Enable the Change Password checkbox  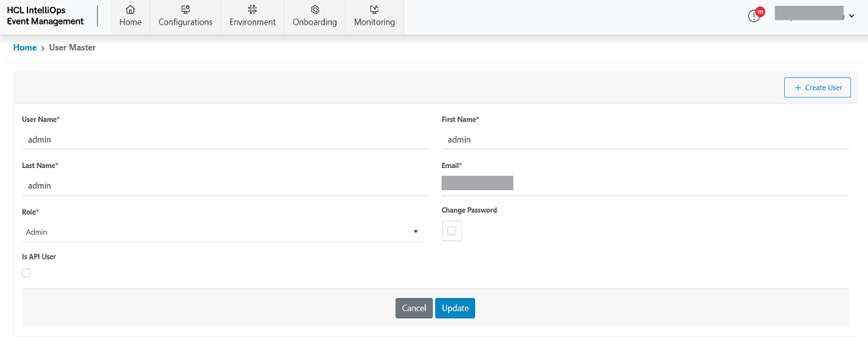[x=451, y=231]
